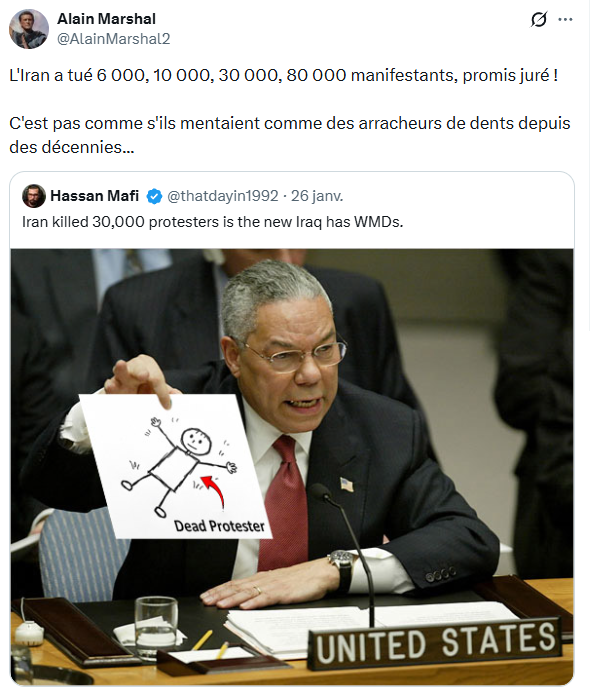Open Alain Marshal's profile avatar
The width and height of the screenshot is (595, 698).
tap(29, 29)
